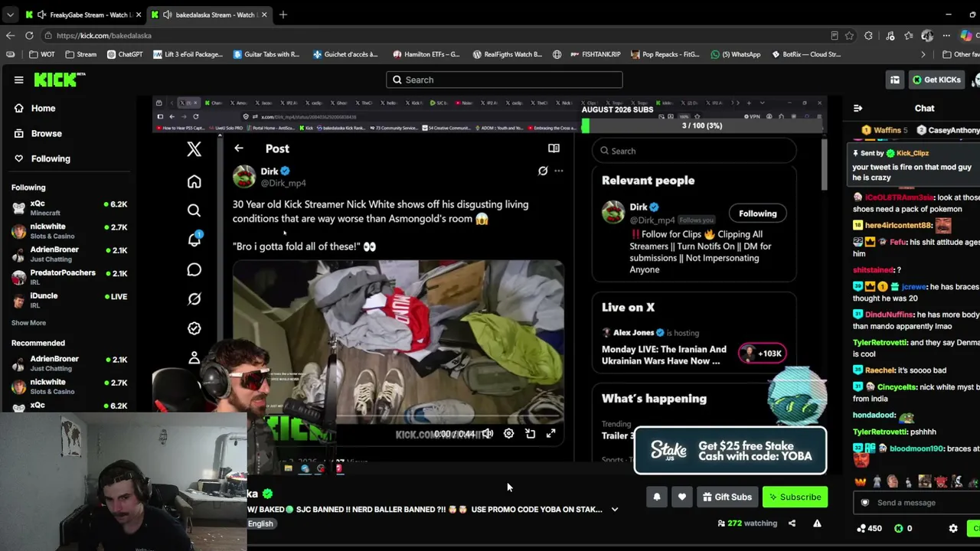
Task: Open iDuncle live channel in sidebar
Action: point(69,300)
